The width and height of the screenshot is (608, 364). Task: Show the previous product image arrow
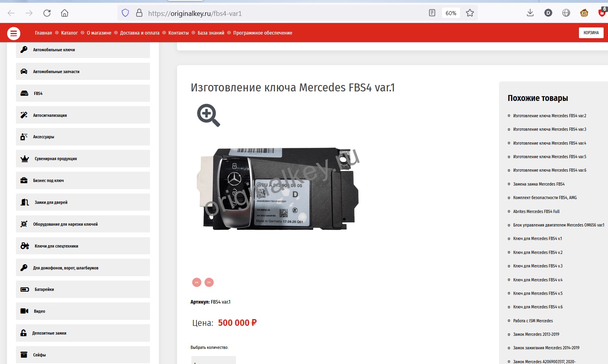click(197, 282)
